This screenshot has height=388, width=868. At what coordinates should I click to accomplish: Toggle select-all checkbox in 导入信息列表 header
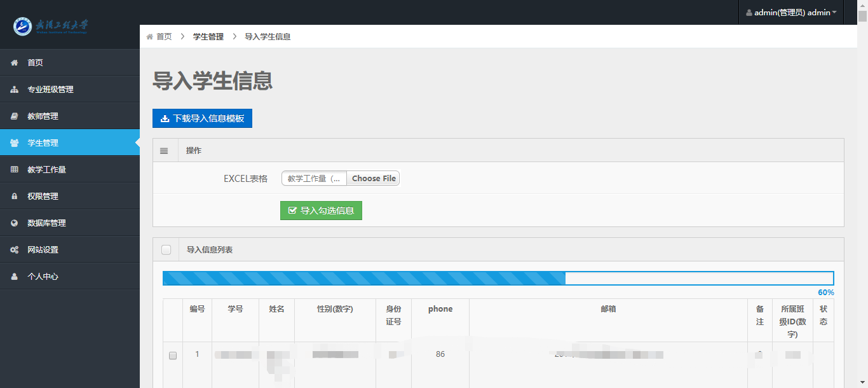coord(166,250)
